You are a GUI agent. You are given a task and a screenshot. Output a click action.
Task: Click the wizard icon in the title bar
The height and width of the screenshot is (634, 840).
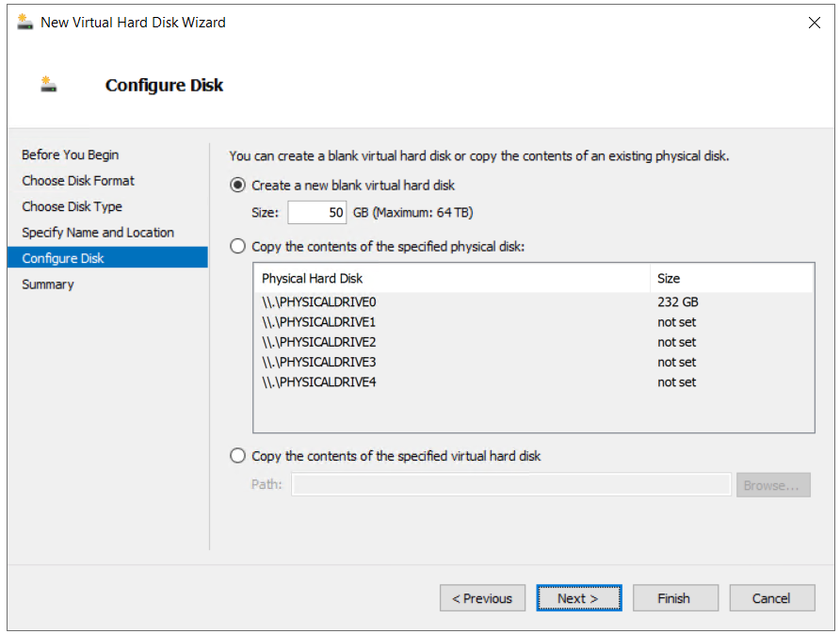25,22
